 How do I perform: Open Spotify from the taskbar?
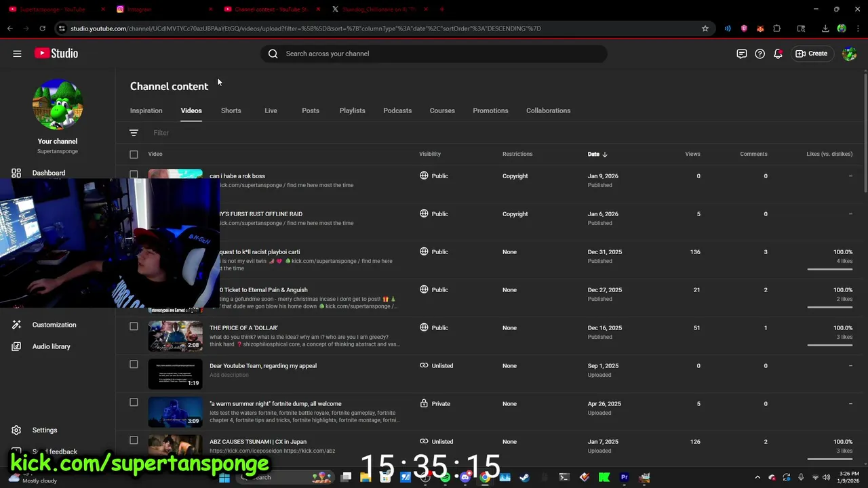(x=446, y=477)
